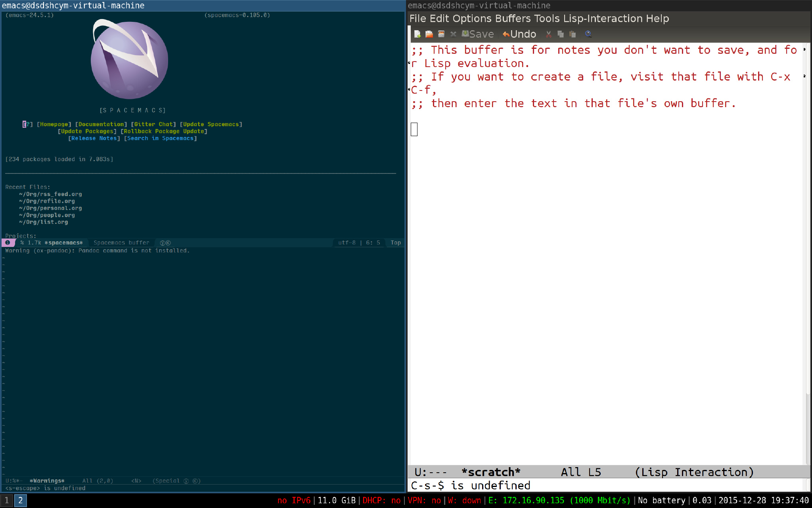The height and width of the screenshot is (508, 812).
Task: Click Update Packages button
Action: [x=87, y=131]
